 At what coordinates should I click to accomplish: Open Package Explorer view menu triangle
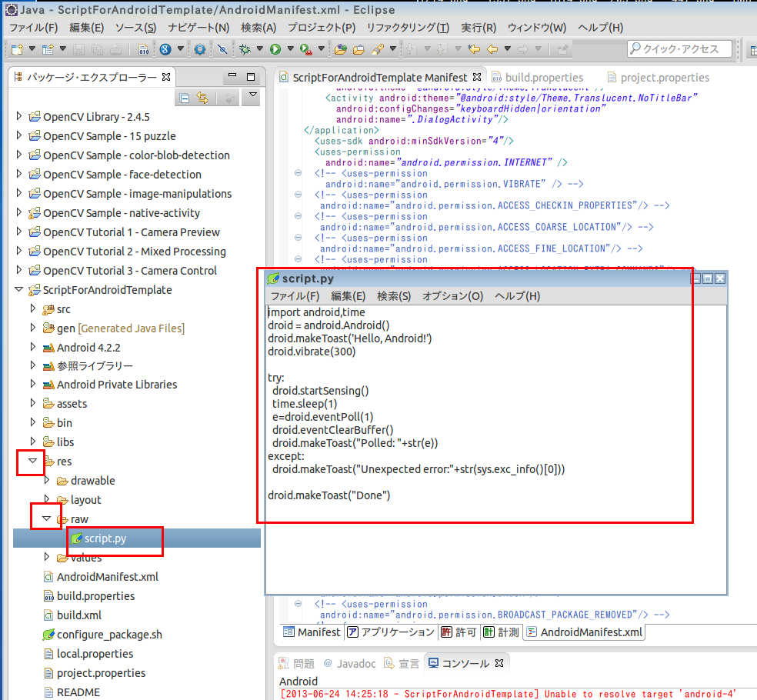[x=252, y=95]
